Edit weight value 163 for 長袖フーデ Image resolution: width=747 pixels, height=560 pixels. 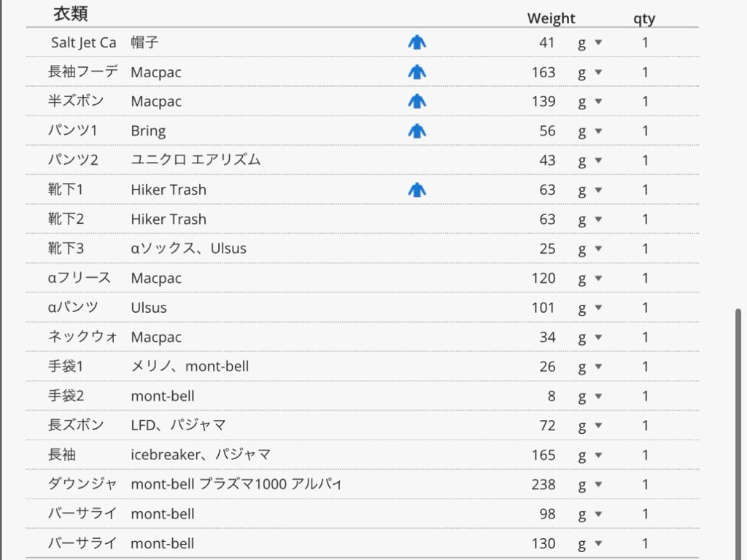click(x=543, y=72)
